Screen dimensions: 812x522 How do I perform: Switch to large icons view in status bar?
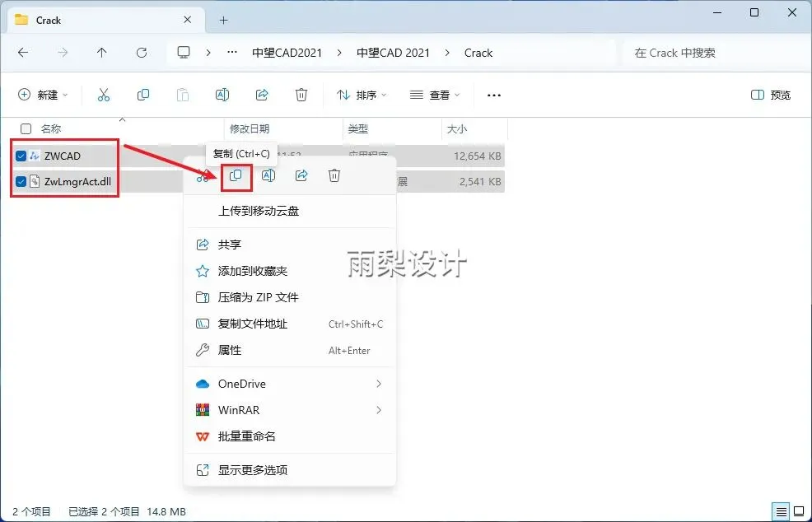coord(799,511)
